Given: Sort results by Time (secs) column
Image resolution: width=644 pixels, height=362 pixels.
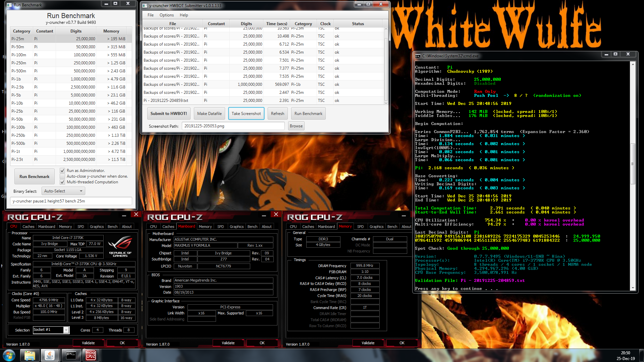Looking at the screenshot, I should [276, 24].
